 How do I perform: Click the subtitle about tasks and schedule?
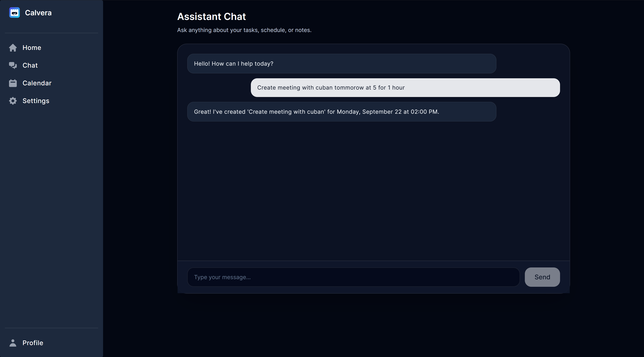click(244, 30)
